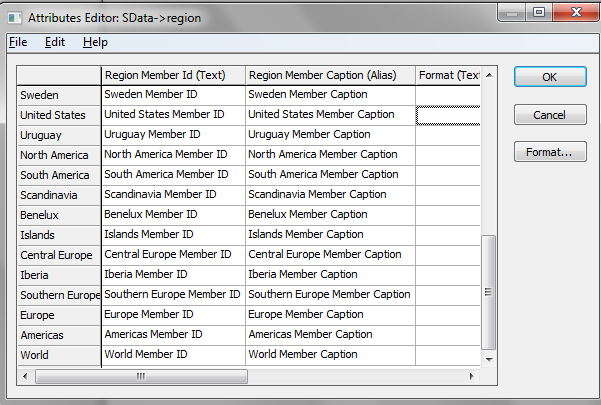Click the World Member ID cell

click(173, 355)
